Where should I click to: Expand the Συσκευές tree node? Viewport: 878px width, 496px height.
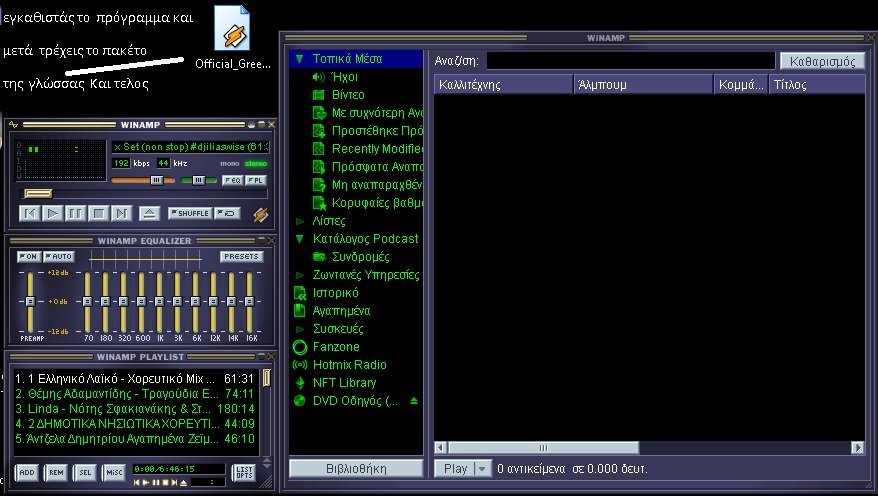click(x=300, y=329)
